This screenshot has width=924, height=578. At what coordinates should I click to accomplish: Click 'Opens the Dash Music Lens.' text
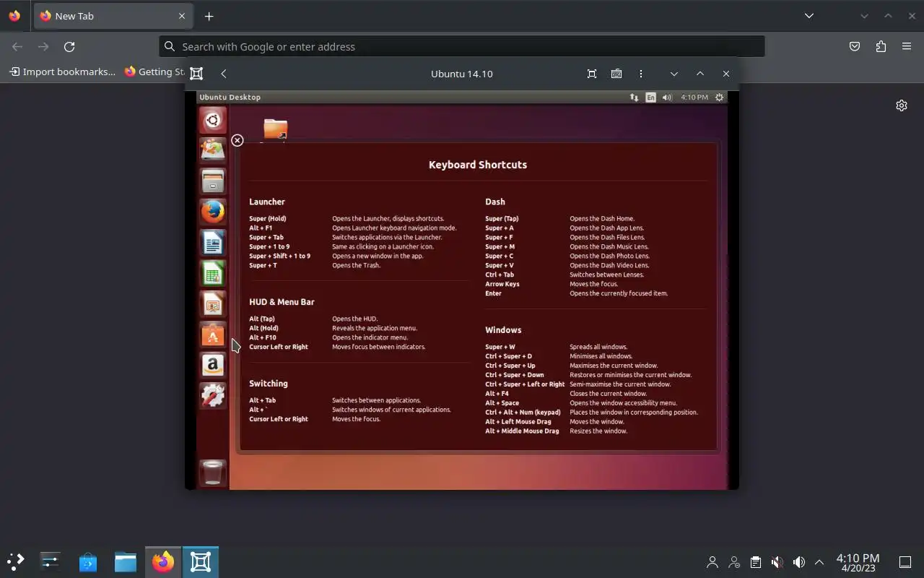pos(609,246)
